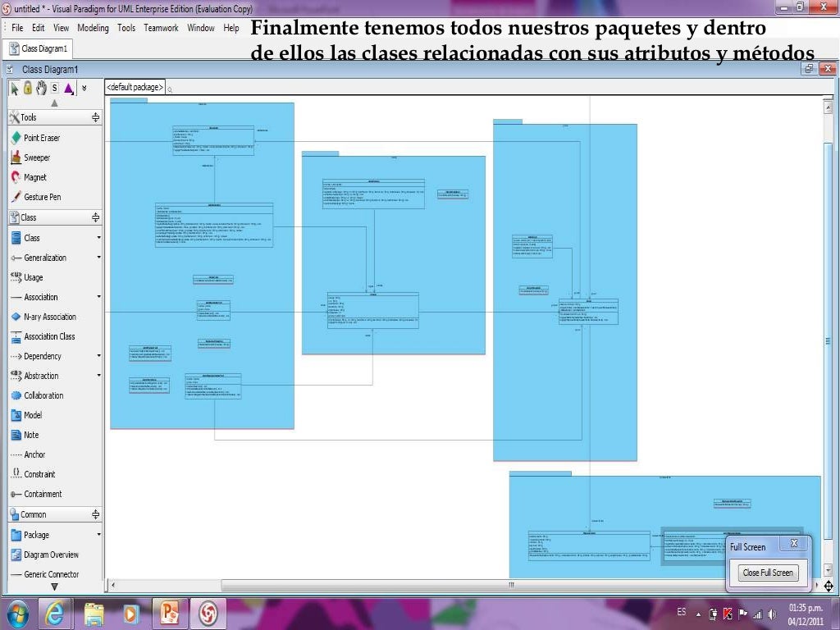
Task: Pick the Generalization connector tool
Action: (x=44, y=258)
